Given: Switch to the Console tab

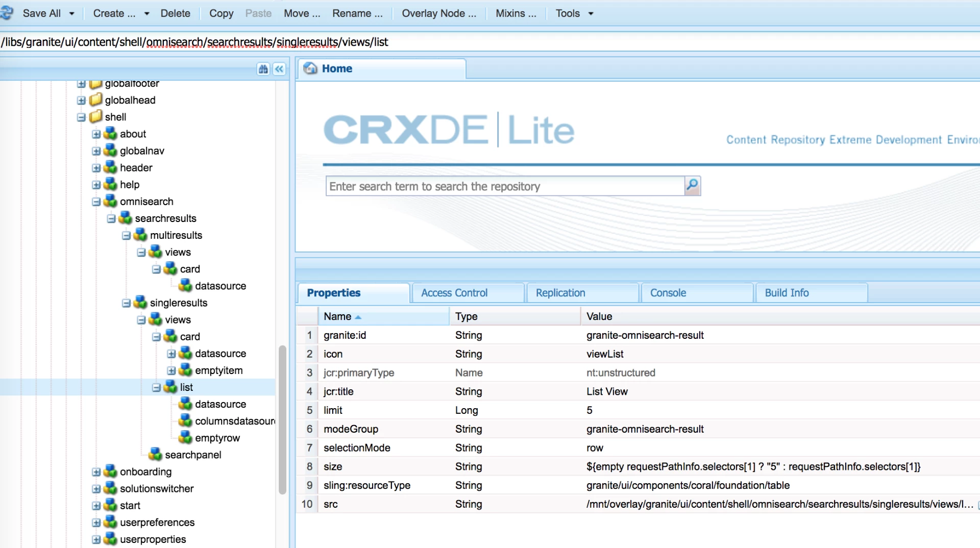Looking at the screenshot, I should [x=697, y=293].
